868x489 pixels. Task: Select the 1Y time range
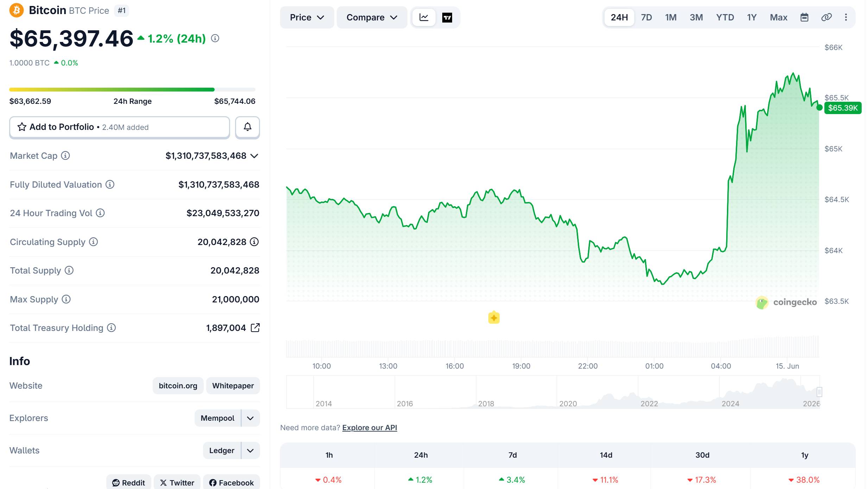[x=752, y=17]
